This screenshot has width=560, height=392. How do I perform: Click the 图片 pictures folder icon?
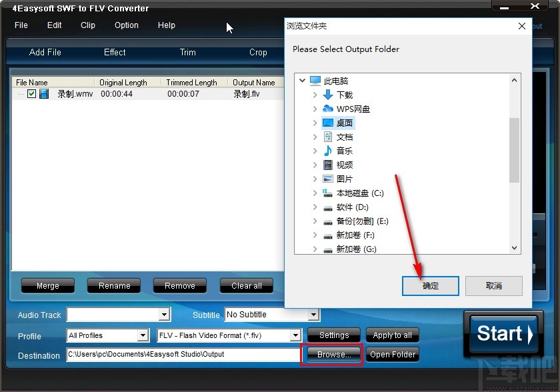pyautogui.click(x=329, y=179)
